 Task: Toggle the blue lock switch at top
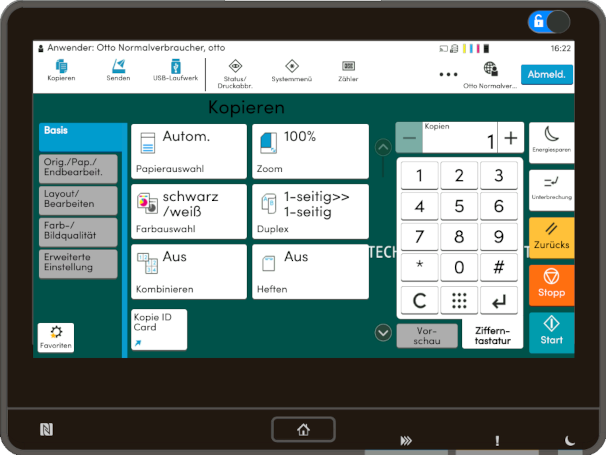[x=548, y=21]
